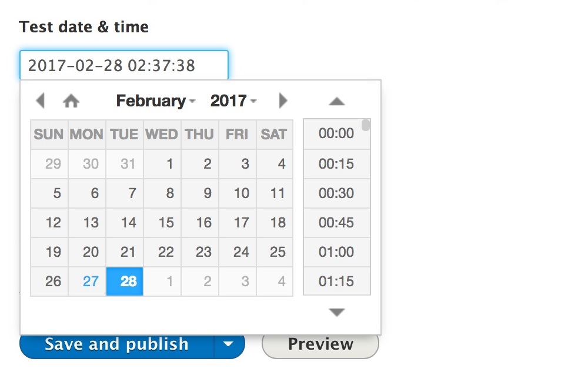Viewport: 588px width, 382px height.
Task: Click the time list scrollbar thumb
Action: pyautogui.click(x=366, y=125)
